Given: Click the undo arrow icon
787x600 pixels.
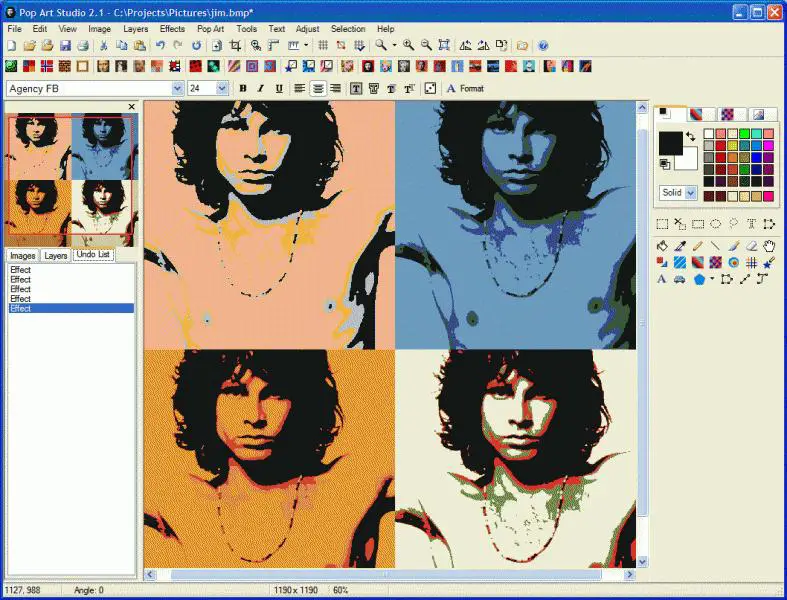Looking at the screenshot, I should click(x=160, y=46).
